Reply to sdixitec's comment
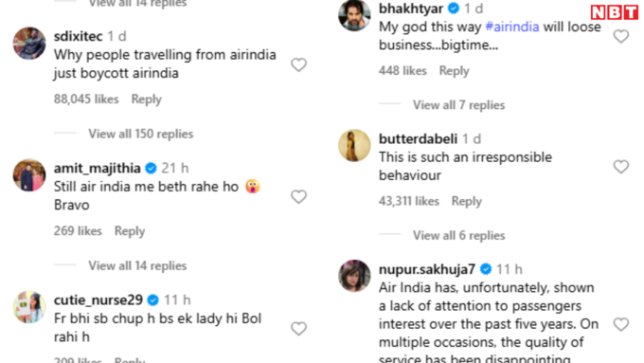The width and height of the screenshot is (644, 363). pos(146,100)
